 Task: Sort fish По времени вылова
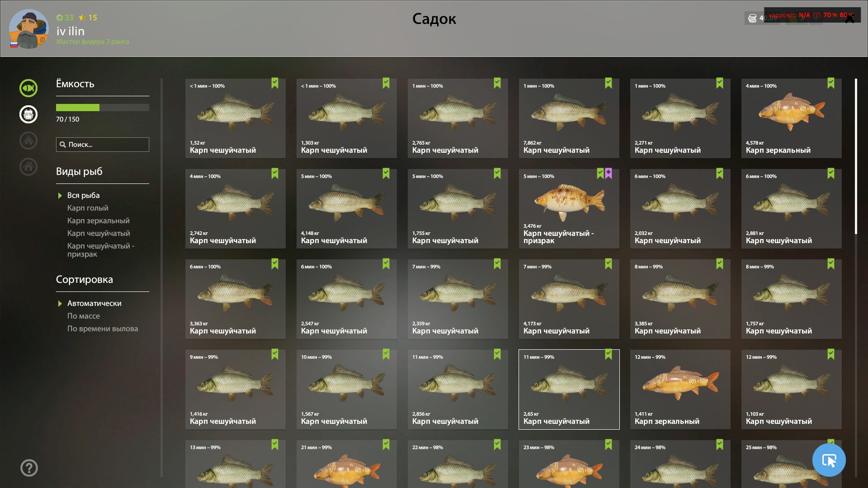(x=103, y=328)
